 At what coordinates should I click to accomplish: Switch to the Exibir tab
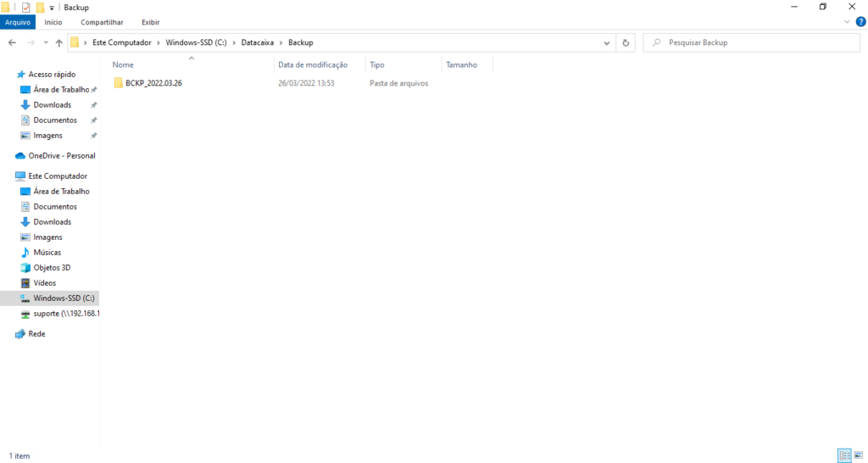pyautogui.click(x=150, y=22)
